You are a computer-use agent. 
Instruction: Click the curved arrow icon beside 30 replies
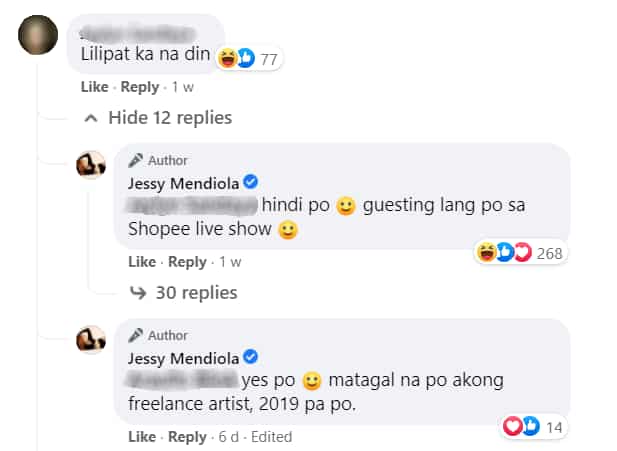click(x=138, y=292)
